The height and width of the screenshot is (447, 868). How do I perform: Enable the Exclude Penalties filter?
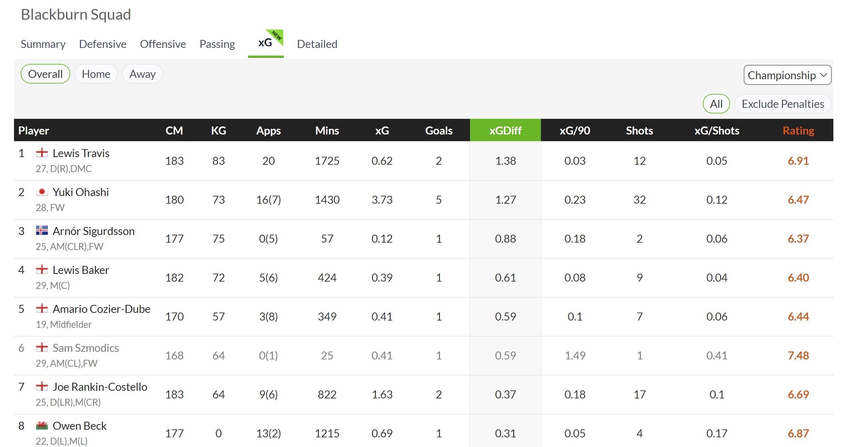(x=783, y=104)
